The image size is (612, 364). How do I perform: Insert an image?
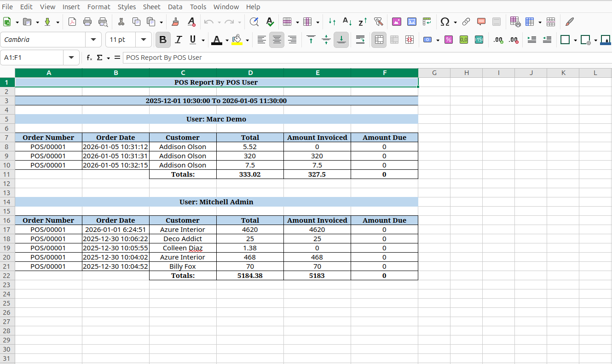(x=397, y=22)
